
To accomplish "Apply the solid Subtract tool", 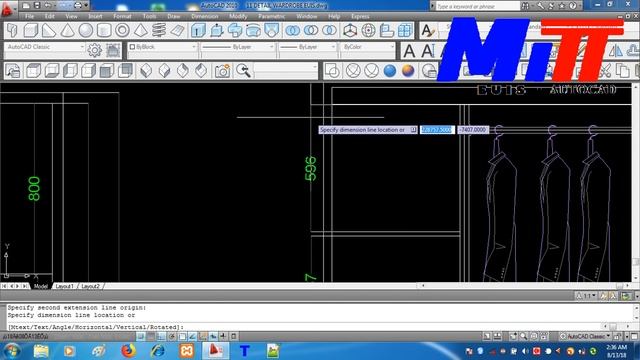I will tap(311, 31).
